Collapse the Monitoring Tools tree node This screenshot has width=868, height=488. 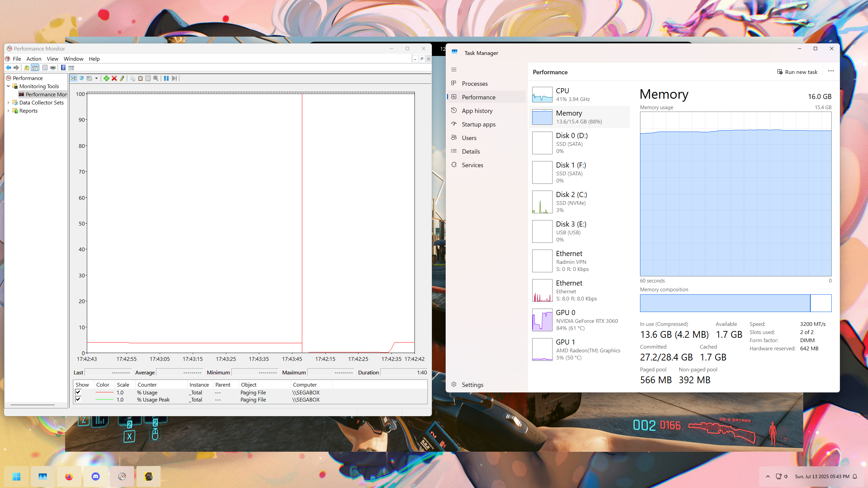coord(8,86)
